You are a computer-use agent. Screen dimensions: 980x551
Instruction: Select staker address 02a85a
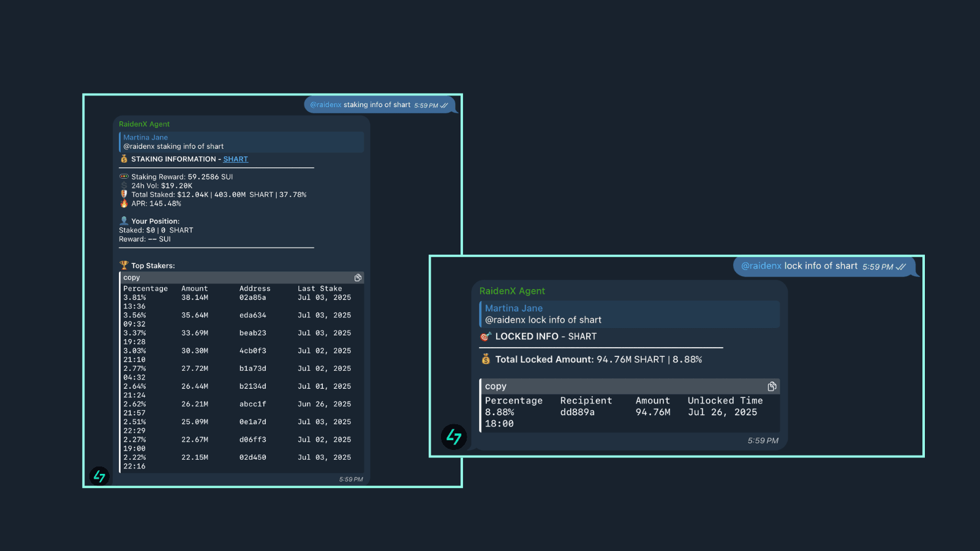[x=252, y=298]
